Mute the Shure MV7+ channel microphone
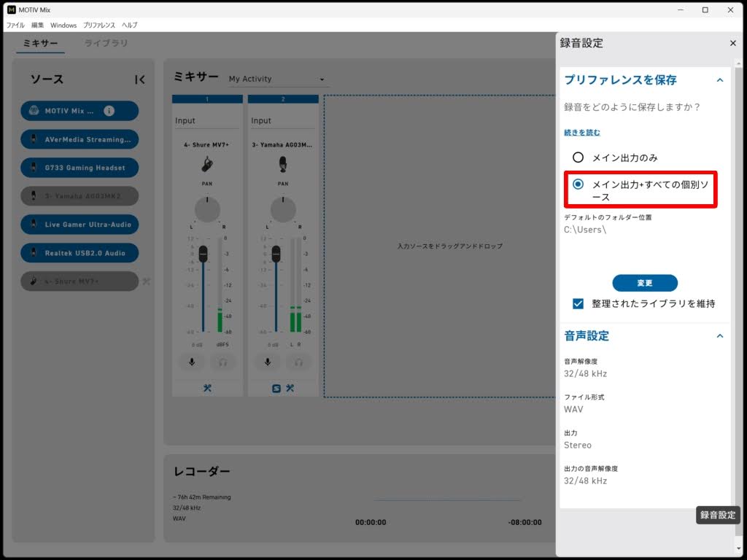The width and height of the screenshot is (747, 560). (192, 362)
